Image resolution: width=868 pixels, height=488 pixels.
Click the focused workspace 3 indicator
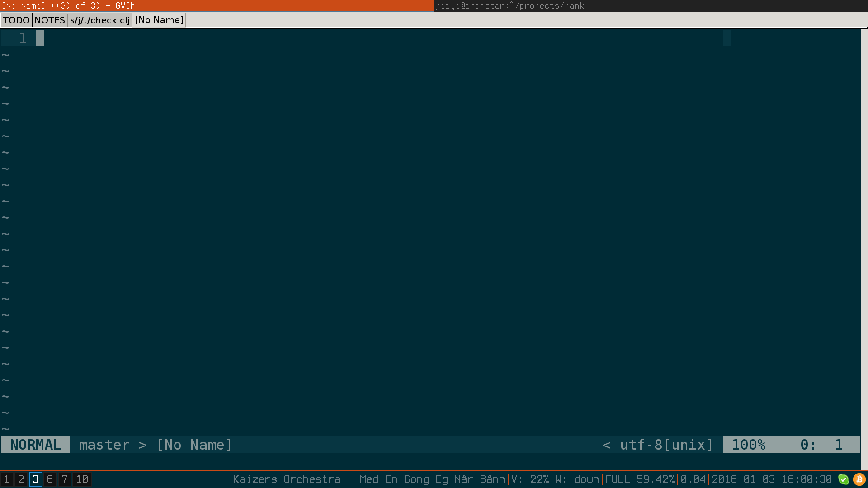tap(35, 479)
